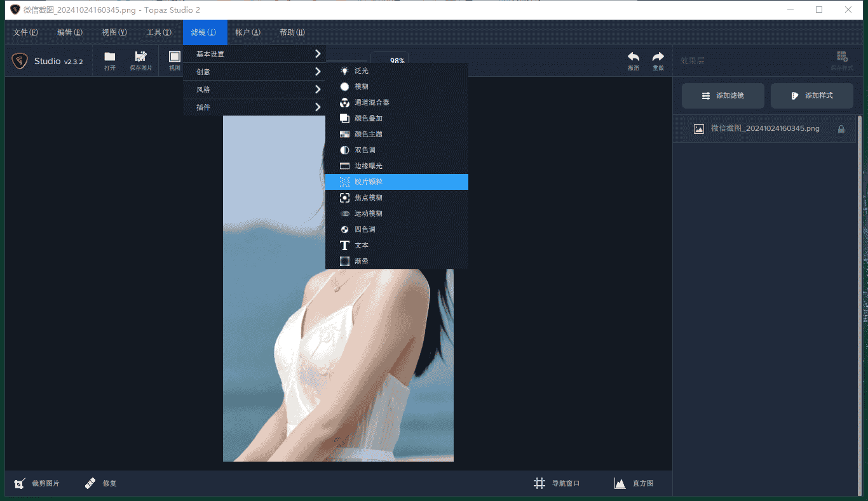
Task: Click the 添加样式 (Add Style) button
Action: tap(811, 95)
